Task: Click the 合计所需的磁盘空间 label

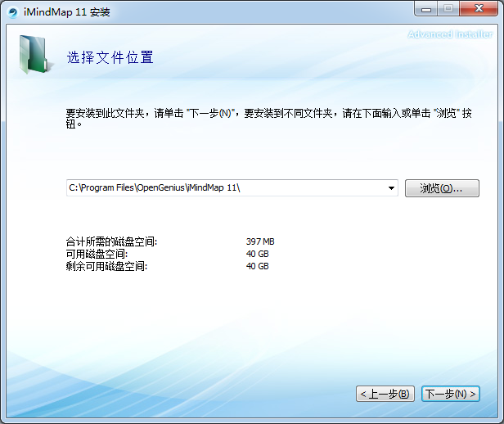Action: pos(111,241)
